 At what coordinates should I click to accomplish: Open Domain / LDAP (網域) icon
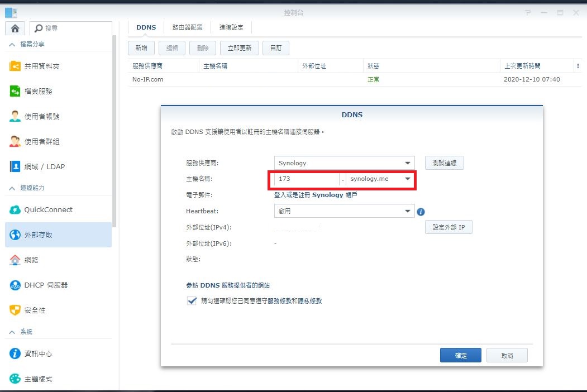point(15,166)
